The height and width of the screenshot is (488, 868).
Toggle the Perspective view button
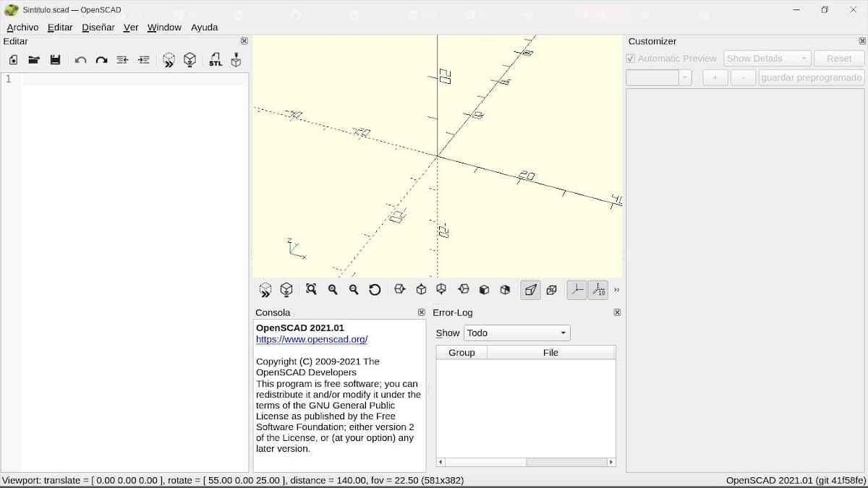coord(530,290)
